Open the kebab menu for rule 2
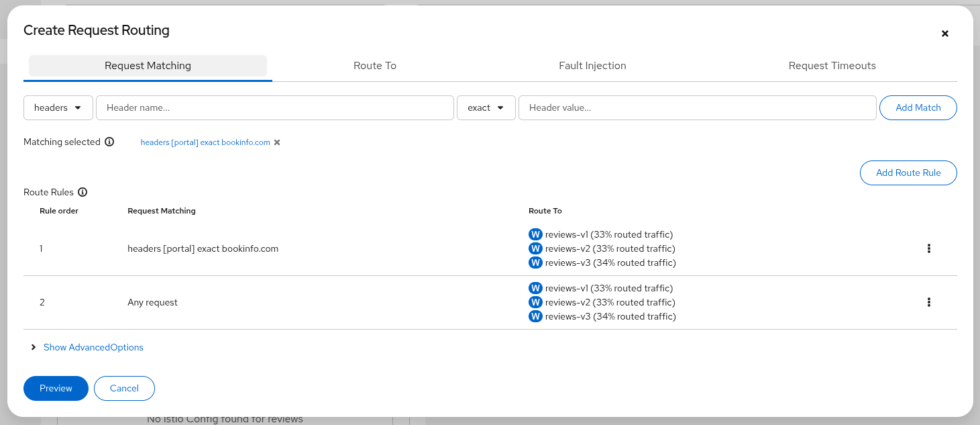 (929, 302)
